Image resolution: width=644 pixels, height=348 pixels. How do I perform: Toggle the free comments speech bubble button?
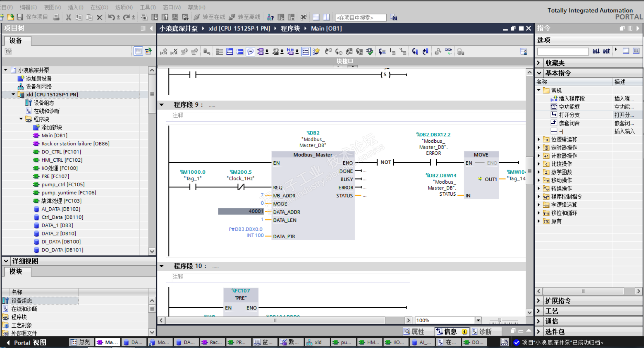point(250,52)
